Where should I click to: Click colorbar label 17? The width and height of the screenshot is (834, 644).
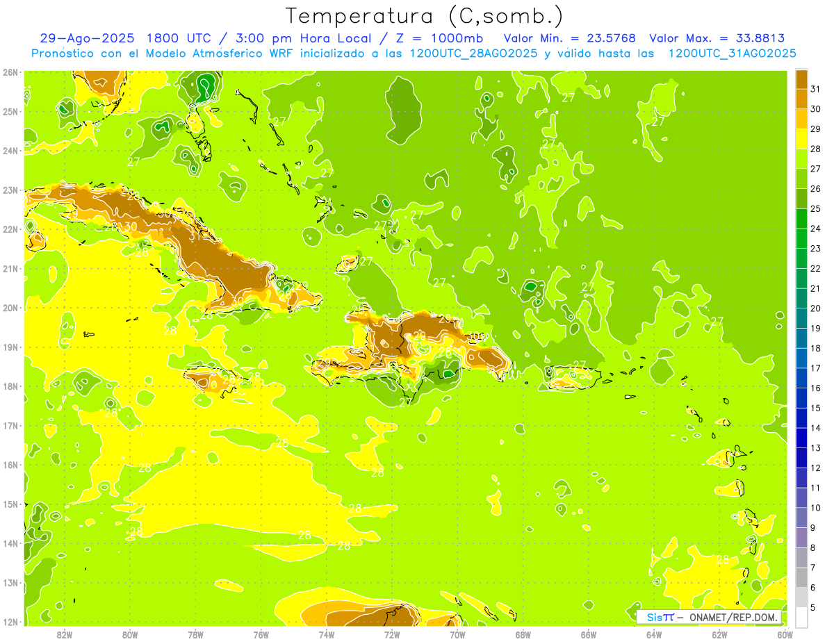pos(816,368)
